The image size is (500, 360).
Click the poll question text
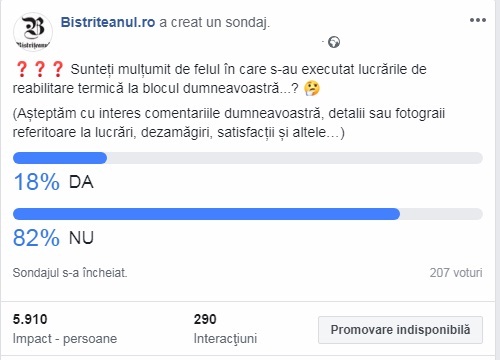tap(220, 79)
